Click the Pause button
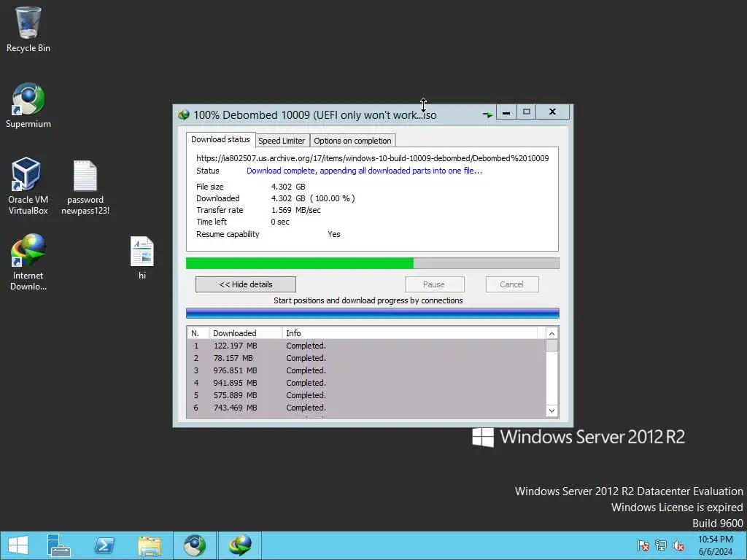The height and width of the screenshot is (560, 747). (434, 284)
